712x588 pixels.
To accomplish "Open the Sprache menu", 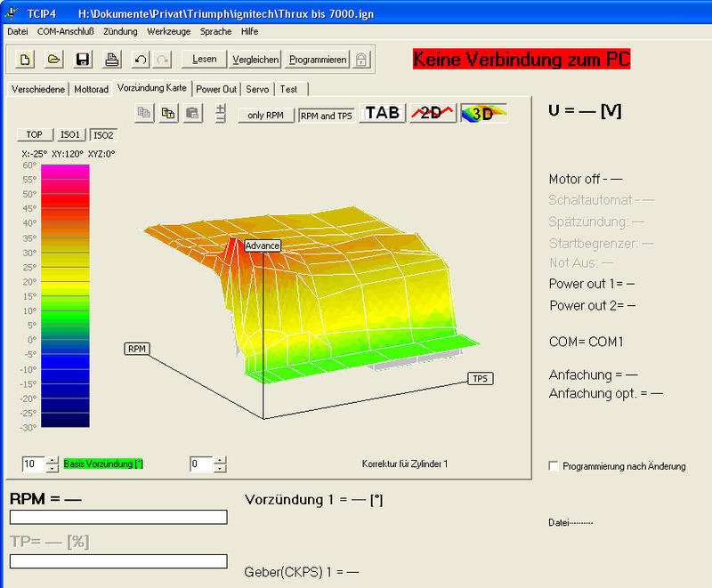I will tap(215, 31).
